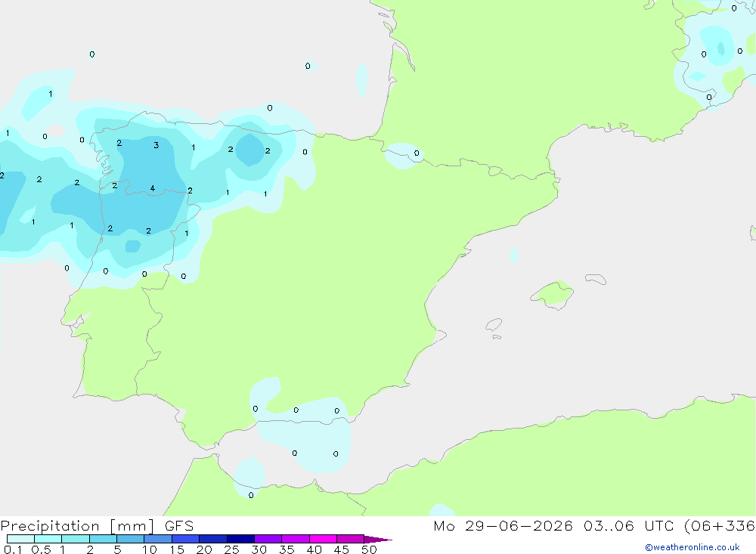Pick the 40–45 mm bright magenta legend swatch
The image size is (756, 554).
point(323,539)
